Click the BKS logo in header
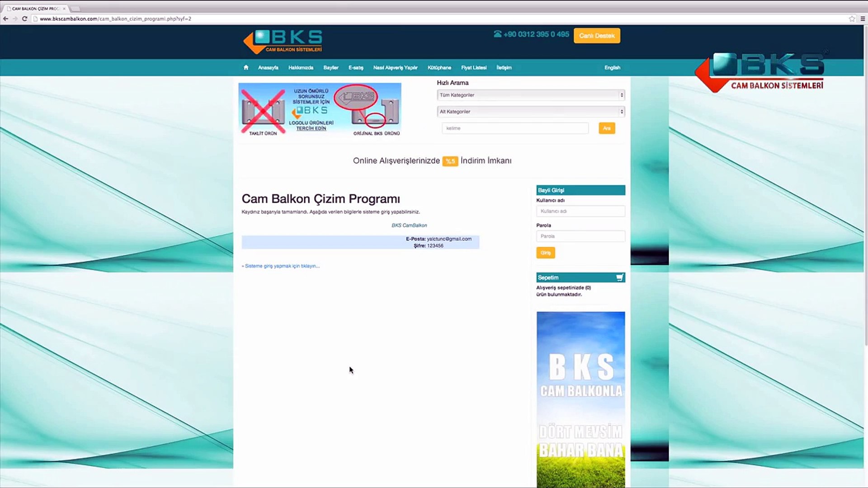Image resolution: width=868 pixels, height=488 pixels. 283,42
